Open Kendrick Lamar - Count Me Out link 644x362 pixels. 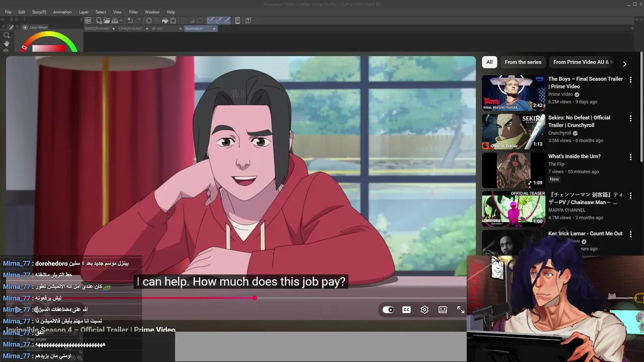coord(585,234)
